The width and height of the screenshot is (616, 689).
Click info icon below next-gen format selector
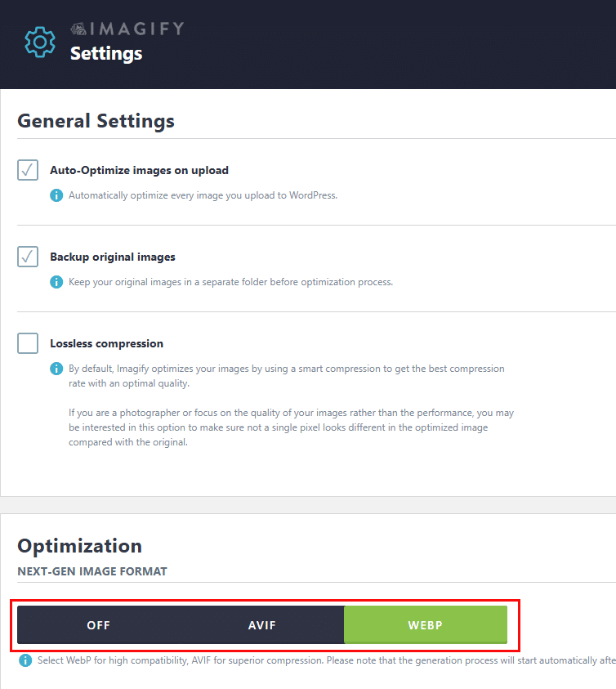(x=25, y=660)
